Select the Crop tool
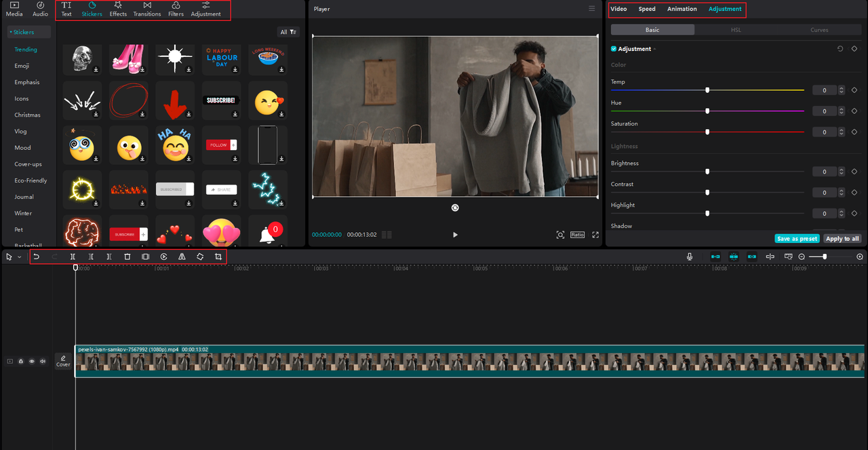Screen dimensions: 868x450 pos(218,257)
